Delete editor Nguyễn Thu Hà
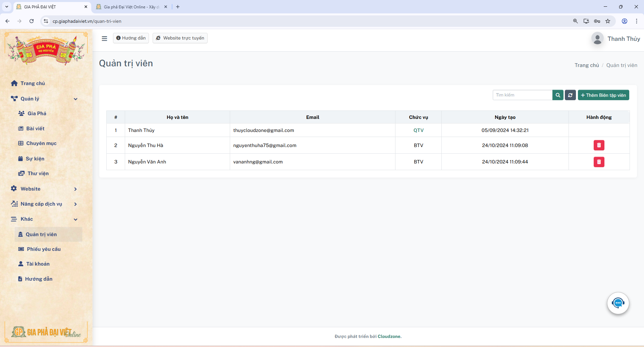The image size is (644, 347). point(599,145)
